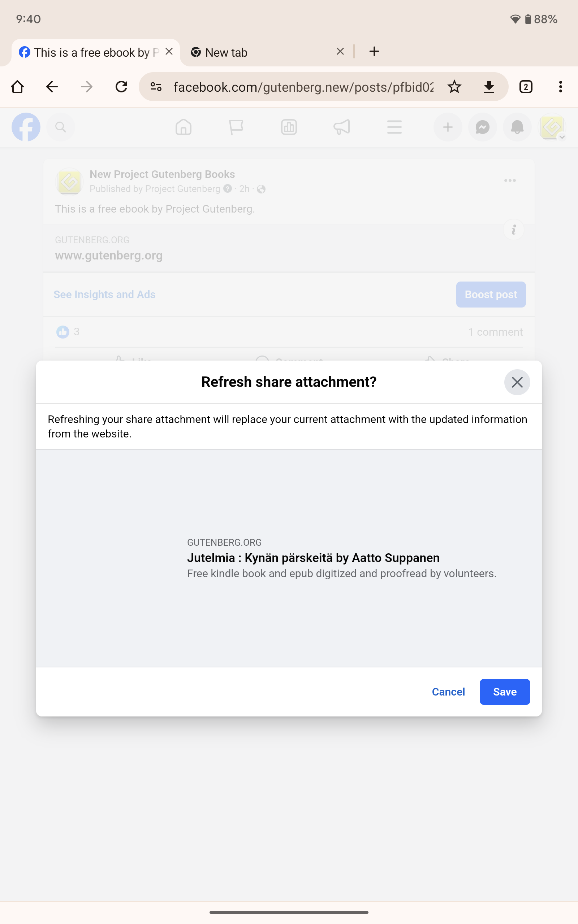The height and width of the screenshot is (924, 578).
Task: Tap the Chrome home icon
Action: 17,87
